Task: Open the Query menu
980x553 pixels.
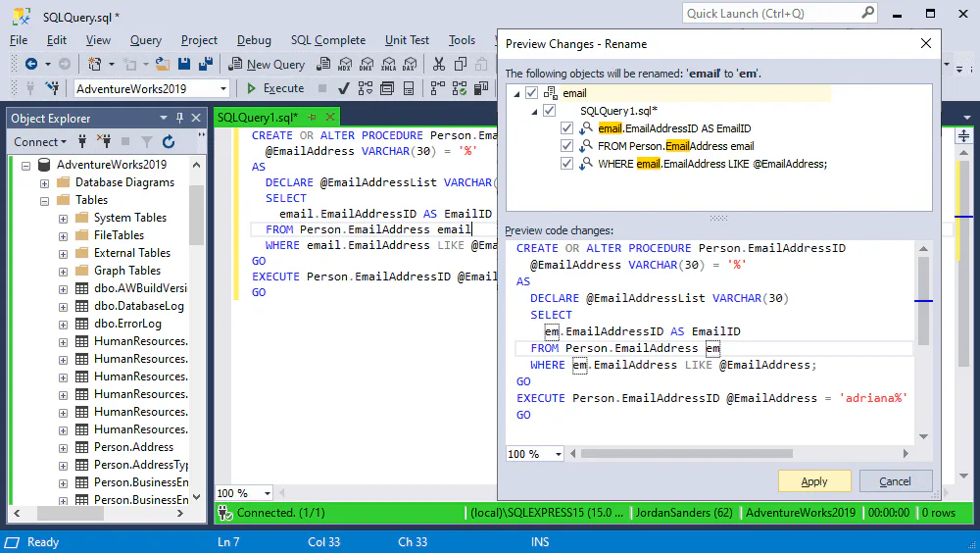Action: pyautogui.click(x=146, y=40)
